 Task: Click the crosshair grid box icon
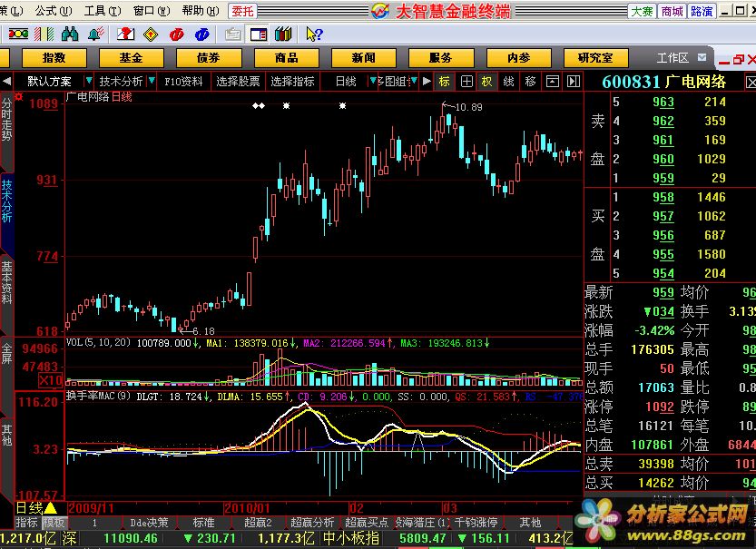[x=466, y=82]
